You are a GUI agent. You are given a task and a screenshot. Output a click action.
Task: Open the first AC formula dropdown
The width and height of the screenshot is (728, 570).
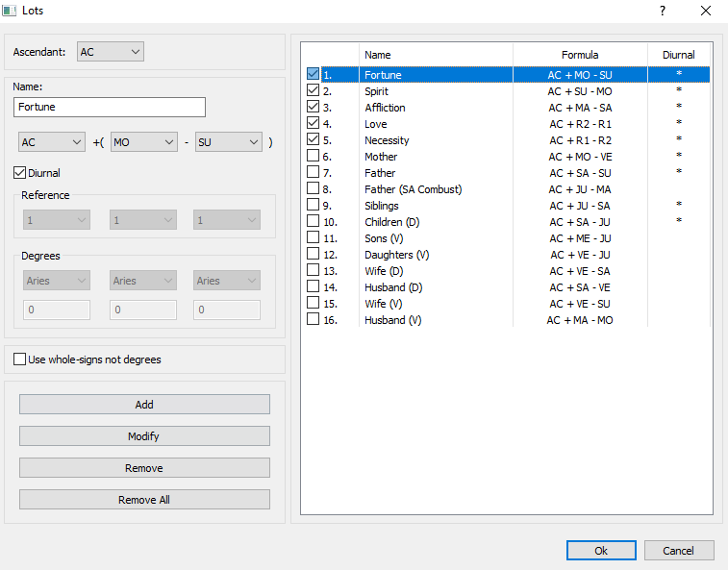pos(52,141)
